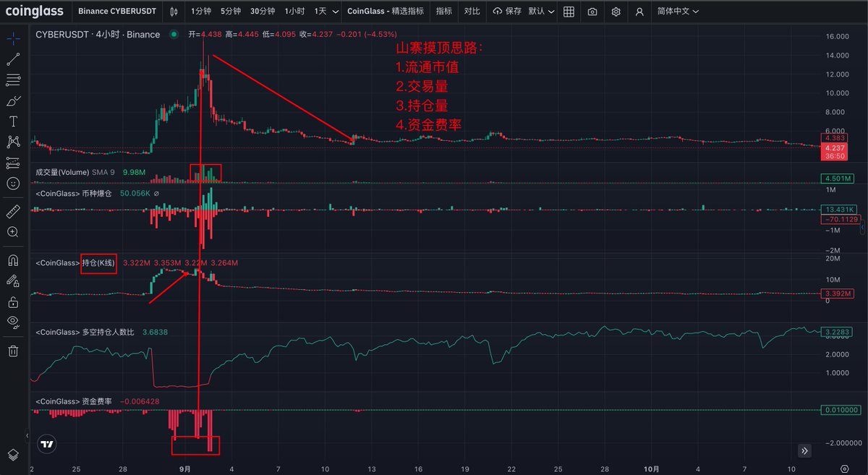Open the forecast and position tool
This screenshot has height=475, width=868.
point(13,163)
